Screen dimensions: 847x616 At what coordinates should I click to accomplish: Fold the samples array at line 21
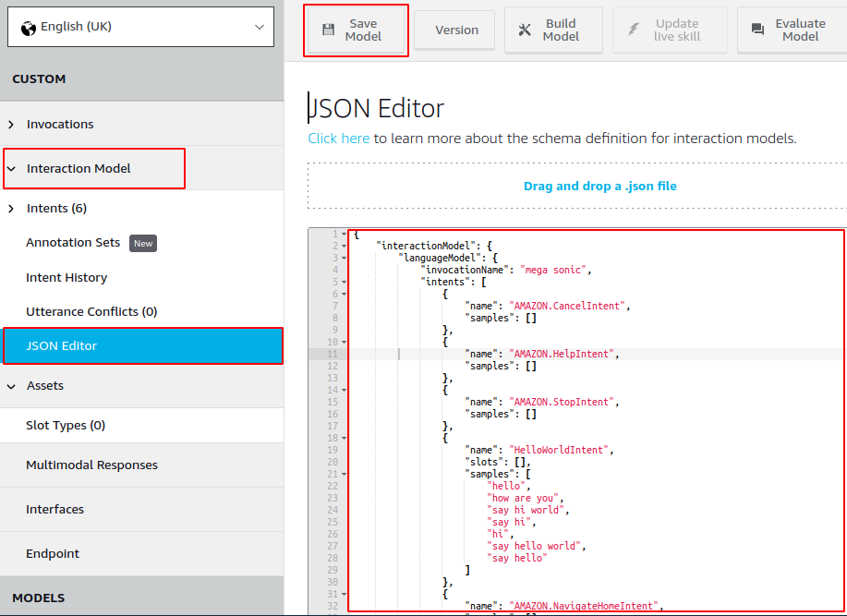(x=345, y=474)
